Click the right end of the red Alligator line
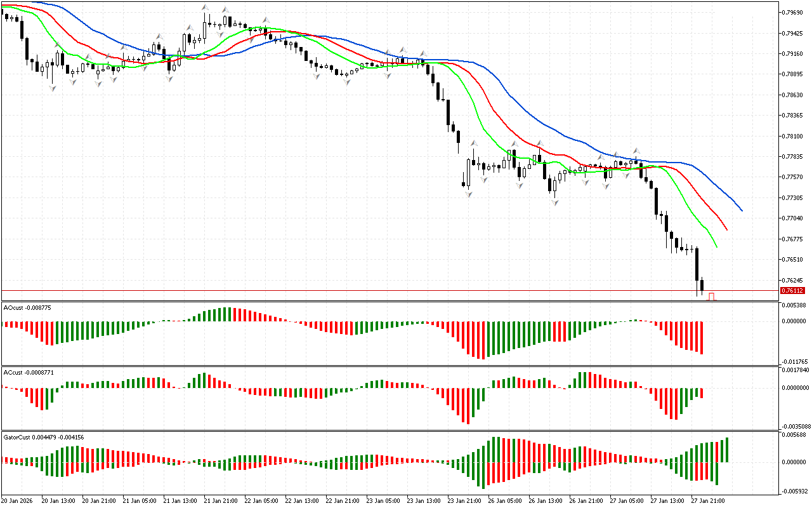The height and width of the screenshot is (508, 812). (726, 229)
